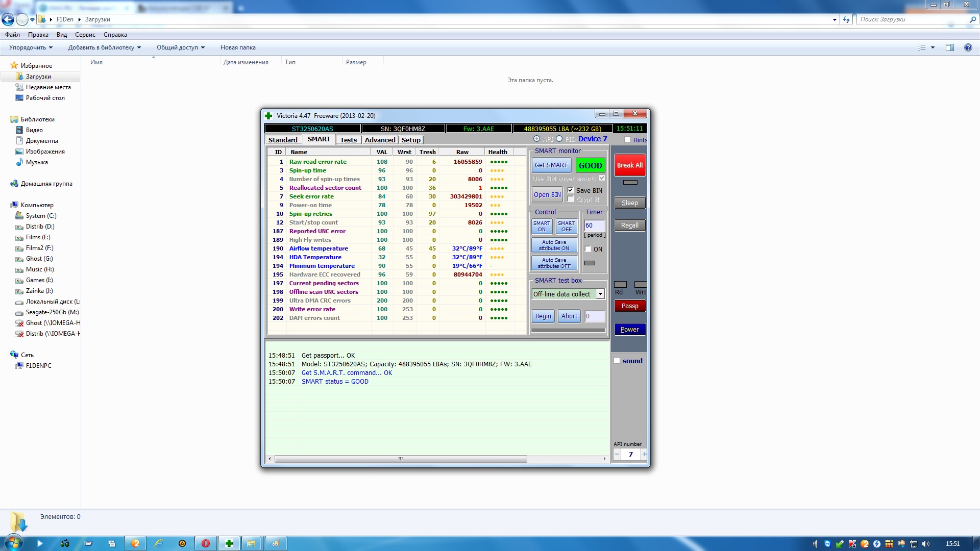Image resolution: width=980 pixels, height=551 pixels.
Task: Click the Windows Start orb
Action: (x=14, y=543)
